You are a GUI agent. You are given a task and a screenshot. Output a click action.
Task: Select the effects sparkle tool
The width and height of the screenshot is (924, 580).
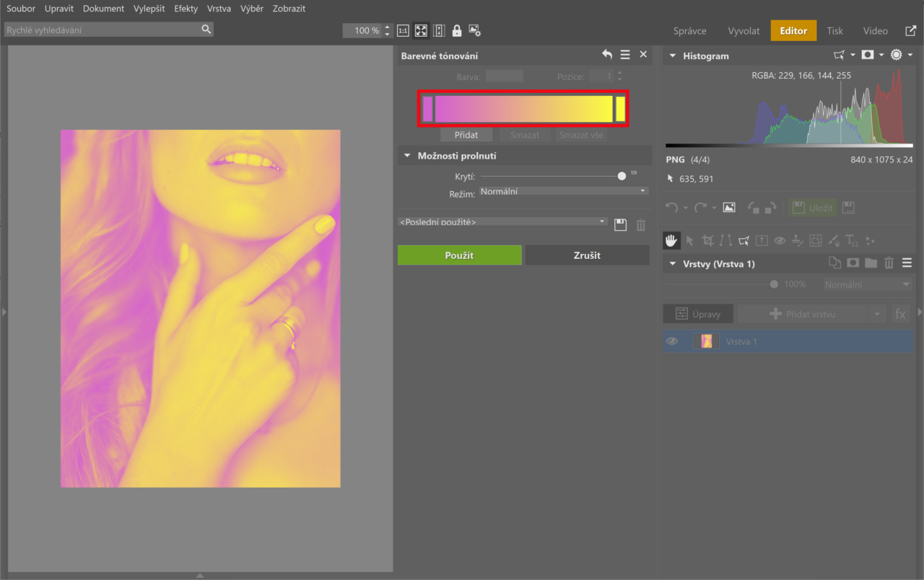click(x=870, y=240)
